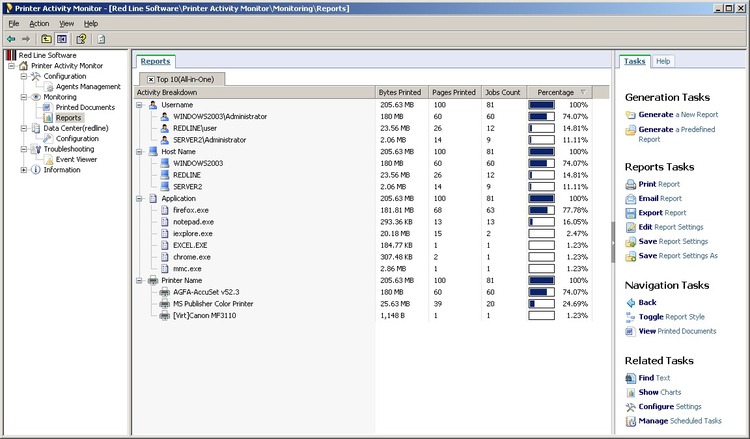Click the Manage Scheduled Tasks icon

pos(630,421)
